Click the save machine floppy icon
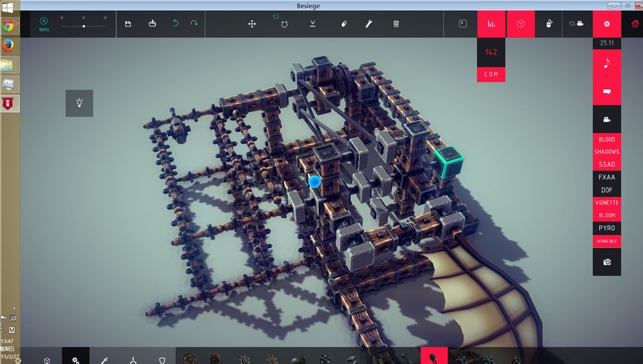Viewport: 643px width, 364px height. coord(128,24)
